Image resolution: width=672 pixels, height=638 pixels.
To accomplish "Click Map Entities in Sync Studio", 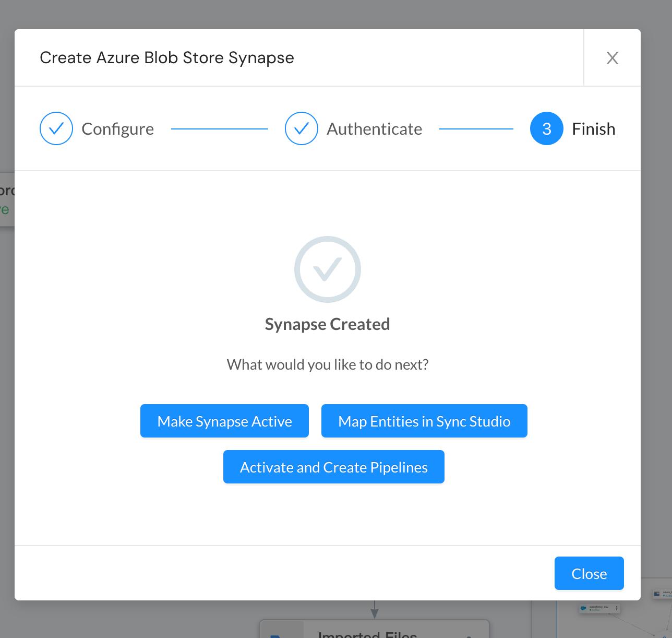I will click(424, 421).
